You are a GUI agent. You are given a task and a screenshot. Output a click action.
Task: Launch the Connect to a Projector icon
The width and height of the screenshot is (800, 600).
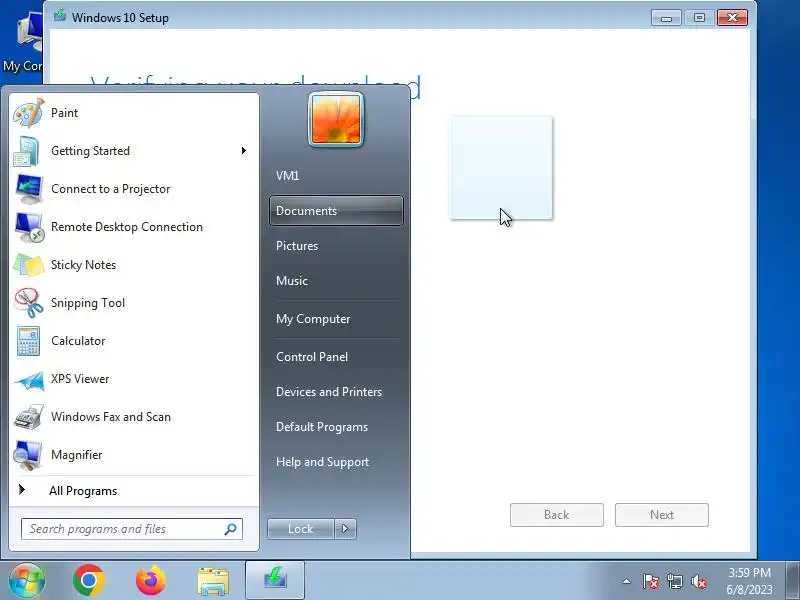pyautogui.click(x=29, y=189)
